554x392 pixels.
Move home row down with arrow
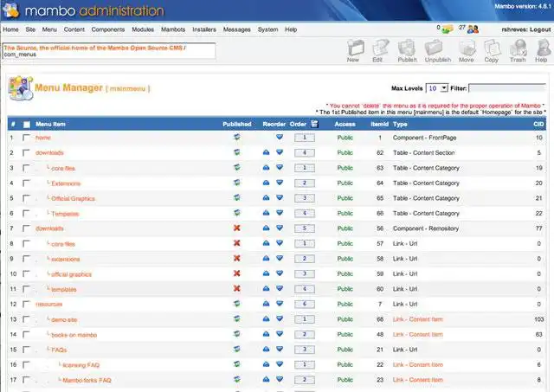point(280,137)
